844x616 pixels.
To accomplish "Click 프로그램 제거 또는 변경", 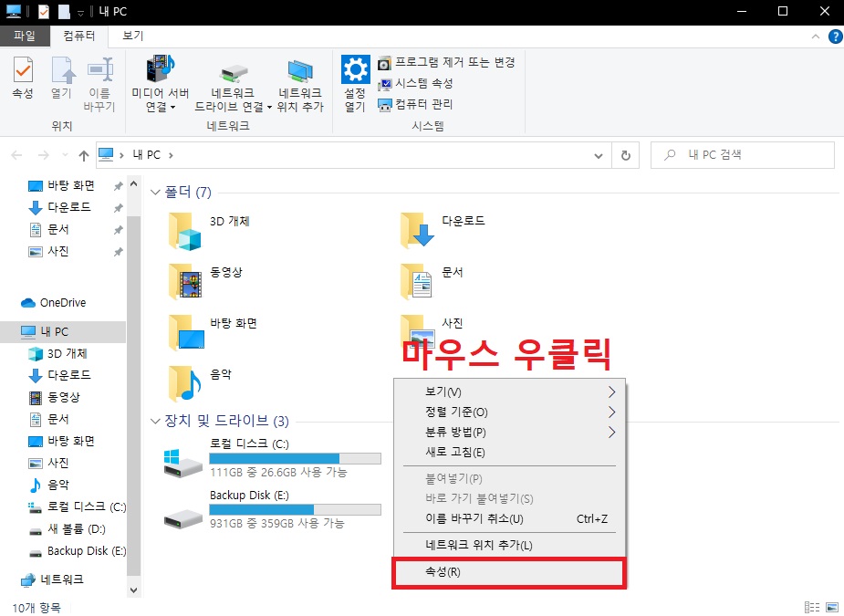I will (446, 62).
